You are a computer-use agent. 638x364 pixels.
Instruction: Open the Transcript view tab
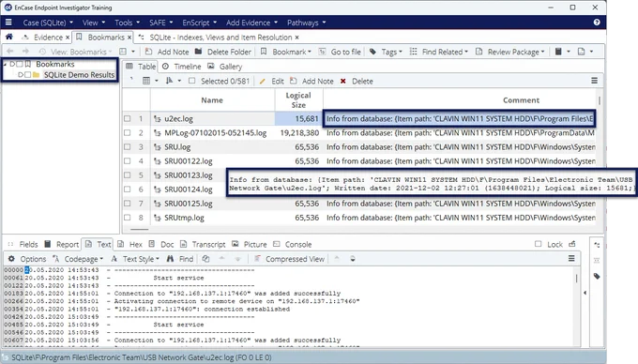203,245
